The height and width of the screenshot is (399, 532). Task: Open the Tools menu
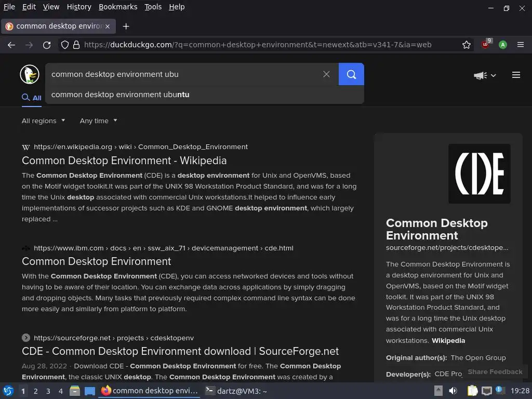pos(153,7)
